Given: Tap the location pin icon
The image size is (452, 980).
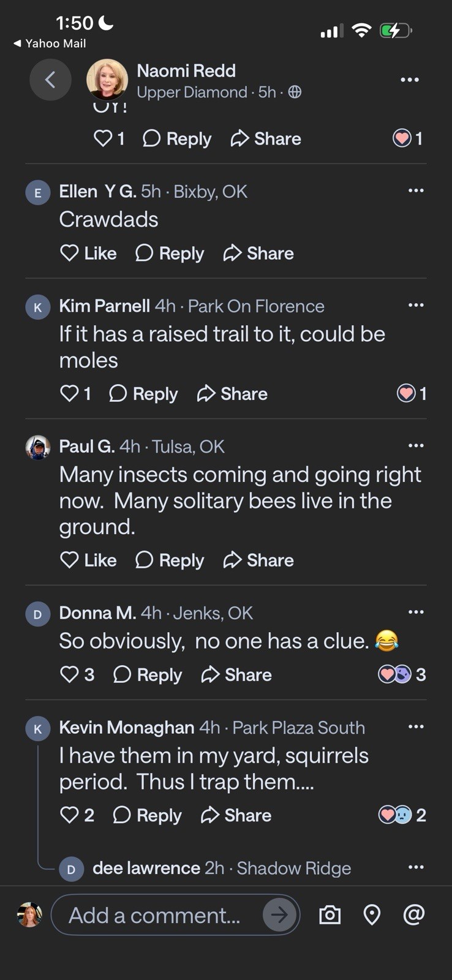Looking at the screenshot, I should tap(372, 914).
